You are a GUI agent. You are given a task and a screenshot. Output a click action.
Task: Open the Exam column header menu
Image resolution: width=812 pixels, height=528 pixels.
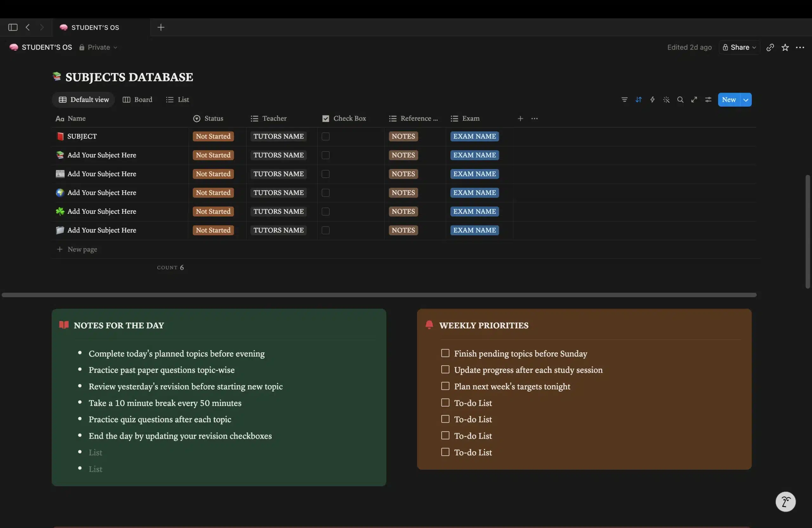465,118
